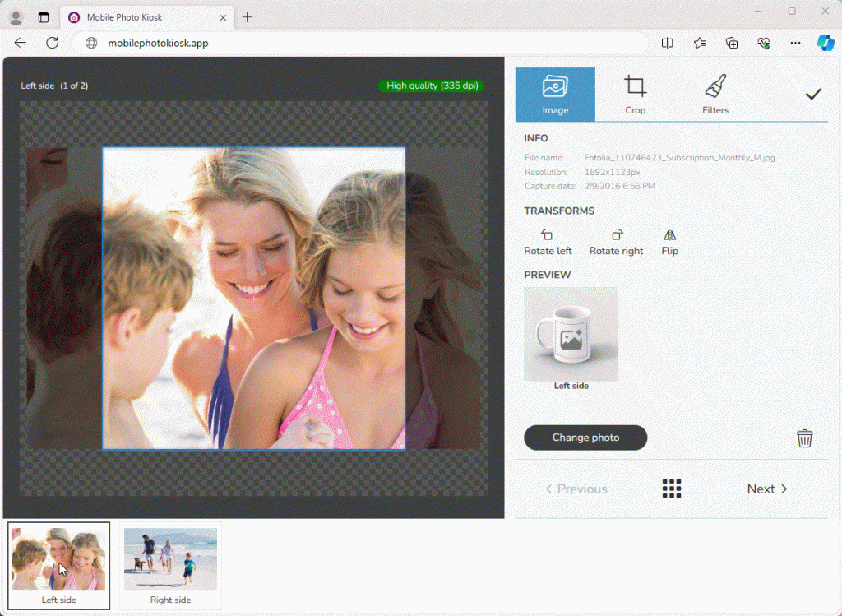842x616 pixels.
Task: Flip the photo
Action: [x=669, y=240]
